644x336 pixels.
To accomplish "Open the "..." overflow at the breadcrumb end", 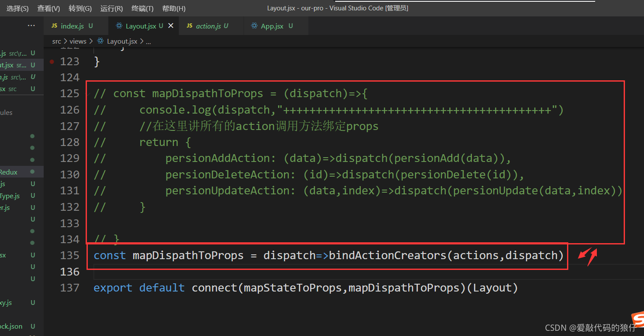I will [x=148, y=41].
